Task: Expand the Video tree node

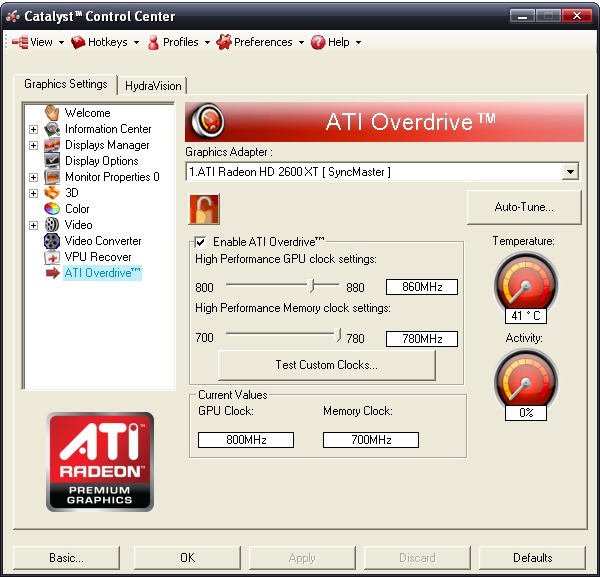Action: (x=33, y=225)
